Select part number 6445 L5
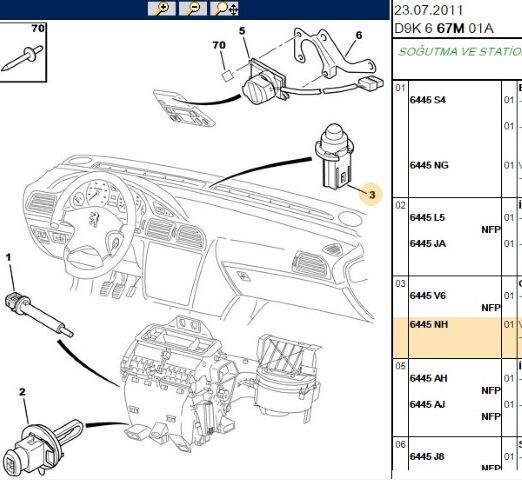522x480 pixels. [x=427, y=217]
